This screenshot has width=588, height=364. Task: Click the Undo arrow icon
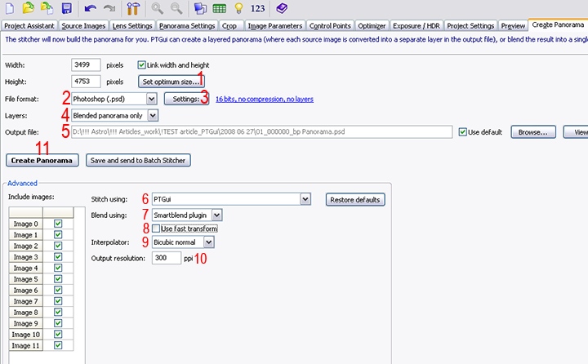pos(90,9)
